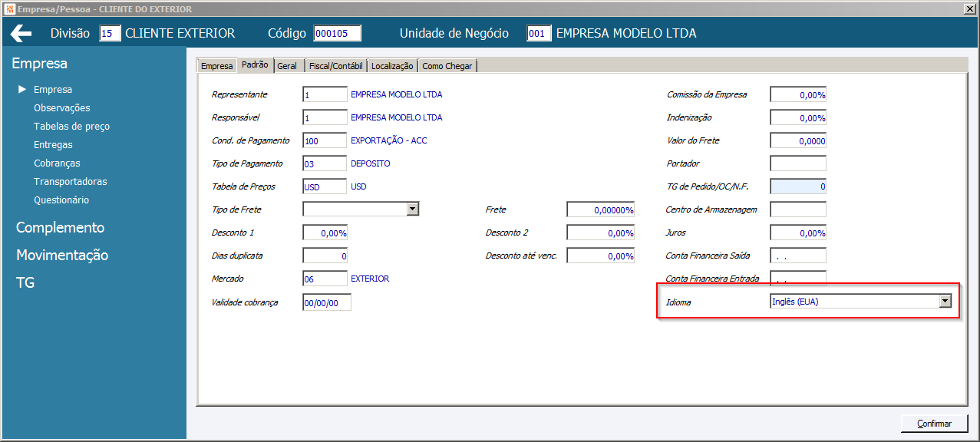The image size is (980, 442).
Task: Expand the TG sidebar section
Action: click(25, 283)
